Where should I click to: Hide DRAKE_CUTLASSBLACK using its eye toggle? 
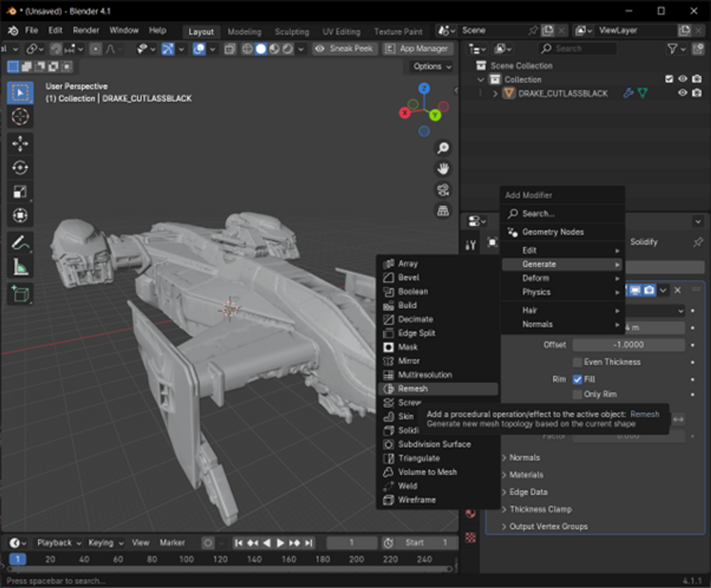pyautogui.click(x=682, y=93)
